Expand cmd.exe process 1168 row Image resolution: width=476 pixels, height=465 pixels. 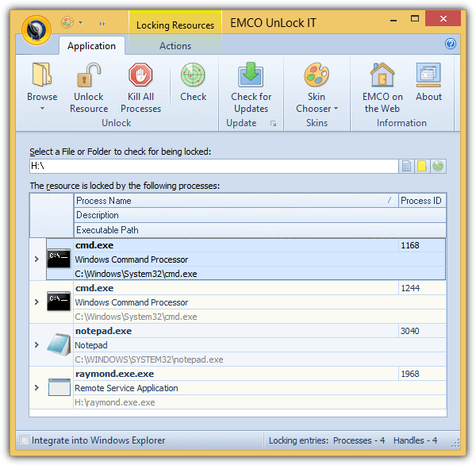(x=36, y=259)
